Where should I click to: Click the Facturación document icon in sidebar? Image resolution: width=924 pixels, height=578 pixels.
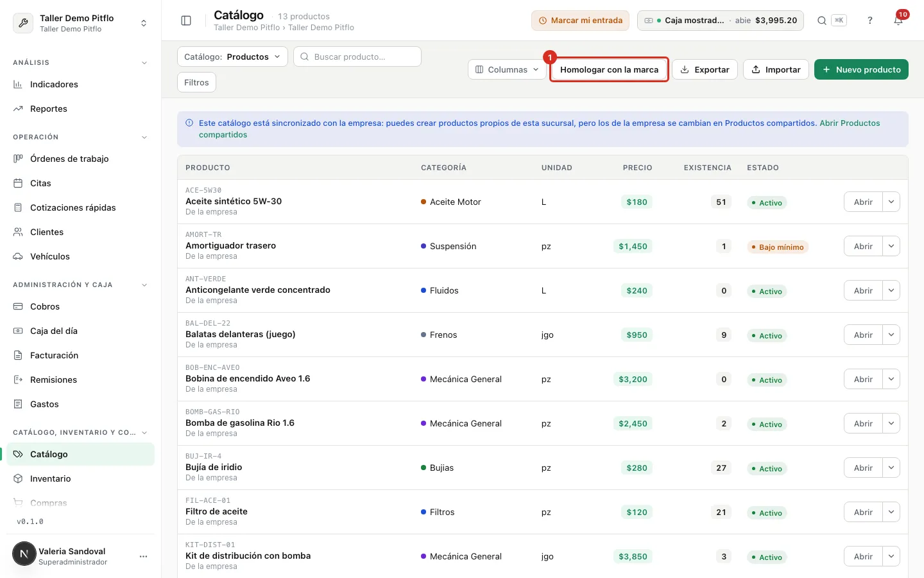(18, 355)
